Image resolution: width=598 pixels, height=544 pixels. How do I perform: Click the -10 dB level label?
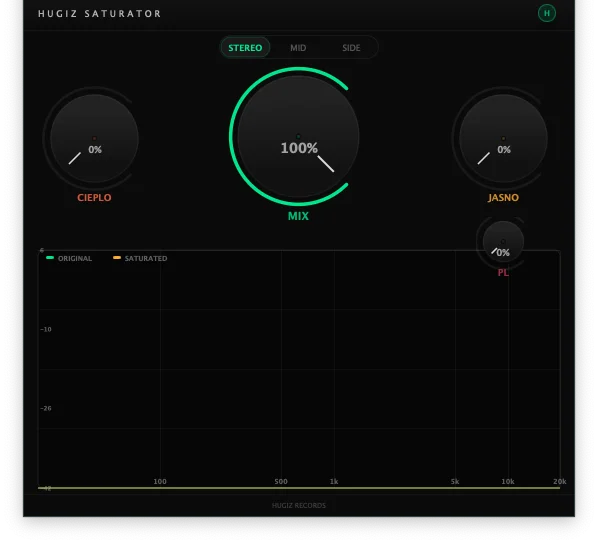point(46,329)
